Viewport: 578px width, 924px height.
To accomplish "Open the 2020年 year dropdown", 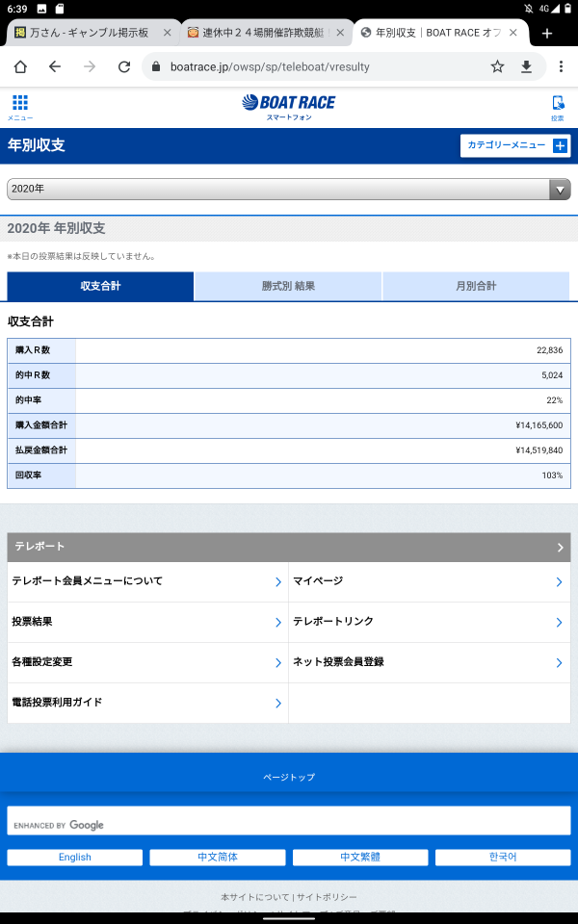I will 288,190.
